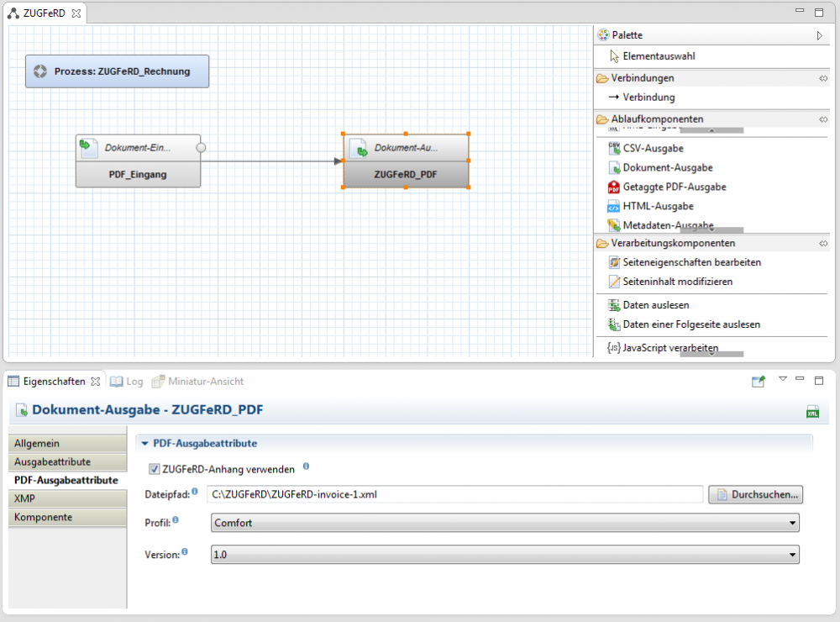
Task: Toggle the ZUGFeRD-Anhang verwenden checkbox
Action: tap(154, 469)
